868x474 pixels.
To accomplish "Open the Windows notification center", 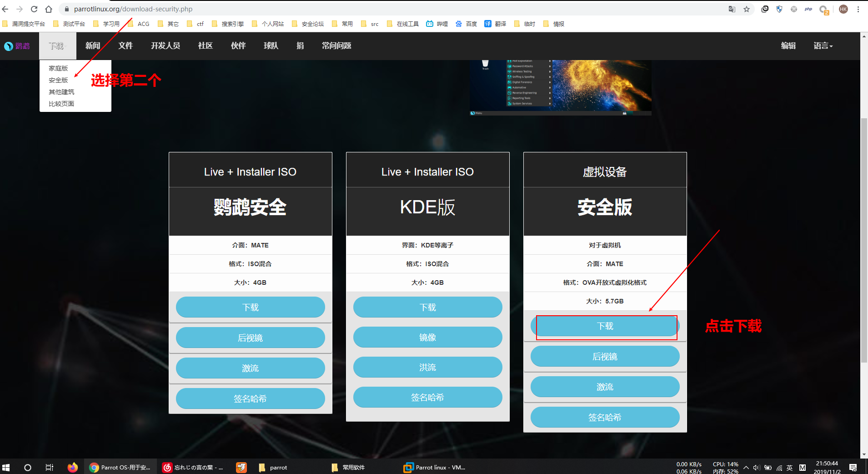I will click(x=854, y=467).
